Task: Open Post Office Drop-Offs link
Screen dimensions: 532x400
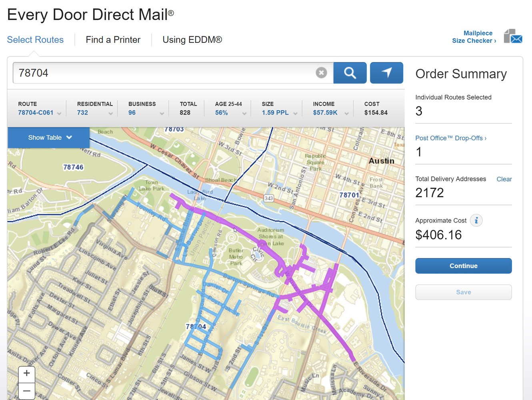Action: pos(451,138)
